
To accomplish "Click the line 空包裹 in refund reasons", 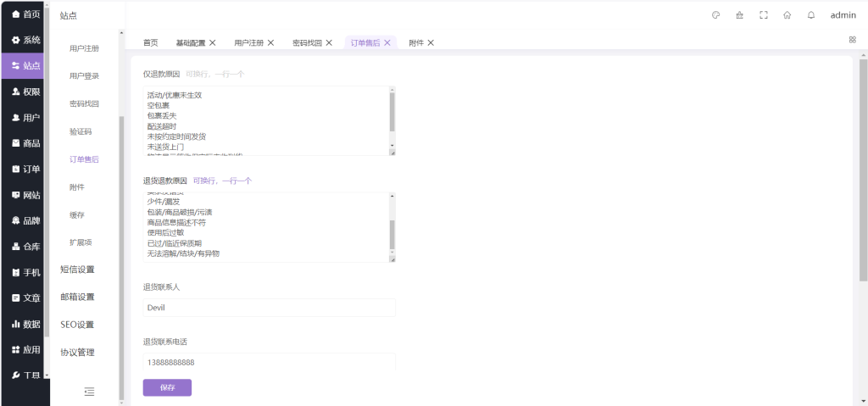I will pos(159,106).
